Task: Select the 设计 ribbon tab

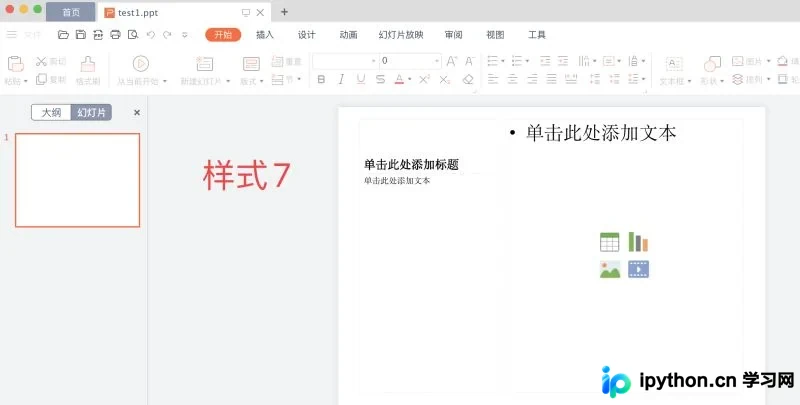Action: pyautogui.click(x=307, y=35)
